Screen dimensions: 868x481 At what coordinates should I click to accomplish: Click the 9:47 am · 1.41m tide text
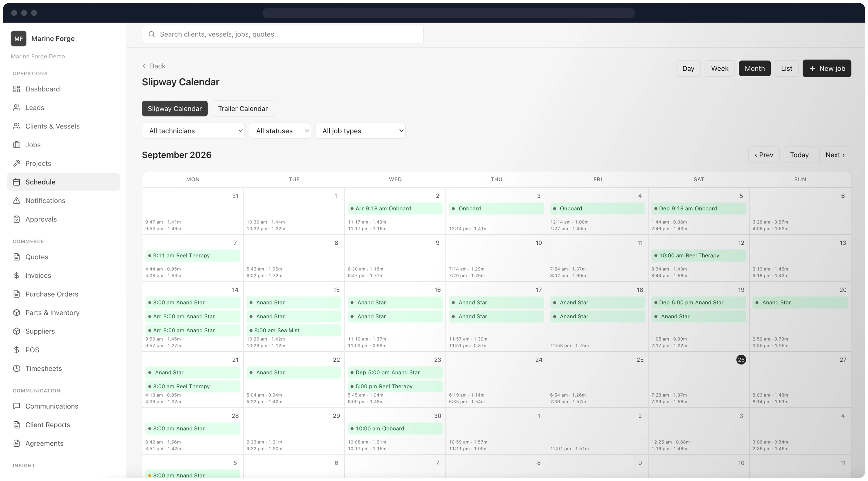163,222
